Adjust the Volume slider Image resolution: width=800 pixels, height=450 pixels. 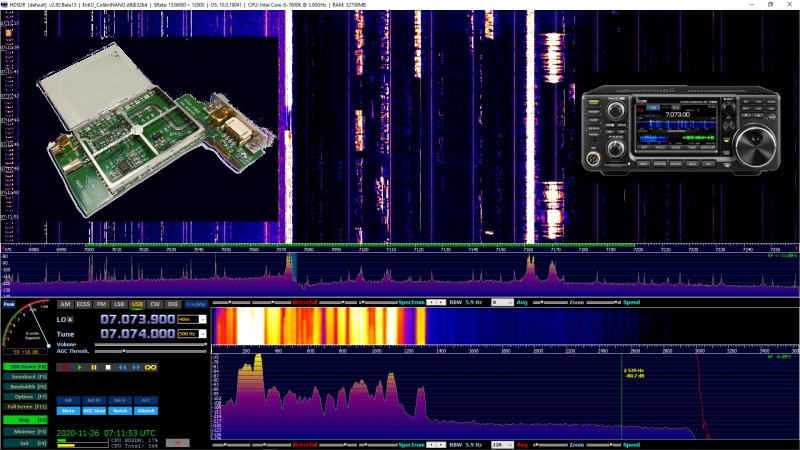[151, 345]
